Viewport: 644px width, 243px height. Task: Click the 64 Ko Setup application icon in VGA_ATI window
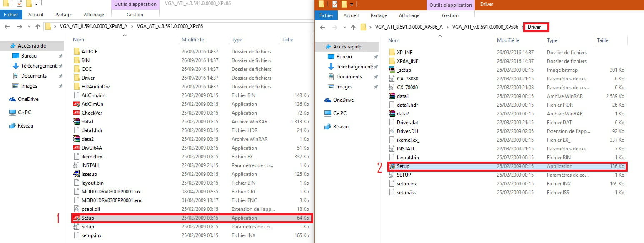pos(76,218)
